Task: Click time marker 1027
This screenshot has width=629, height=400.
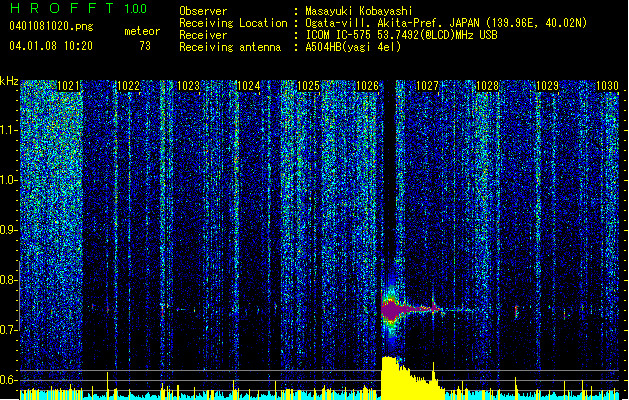Action: [428, 86]
